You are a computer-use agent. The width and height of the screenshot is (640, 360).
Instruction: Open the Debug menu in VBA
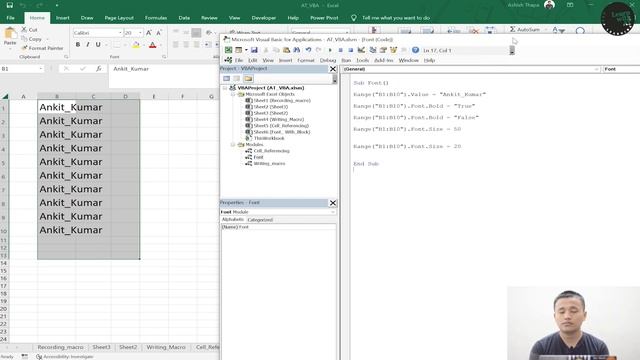tap(327, 60)
